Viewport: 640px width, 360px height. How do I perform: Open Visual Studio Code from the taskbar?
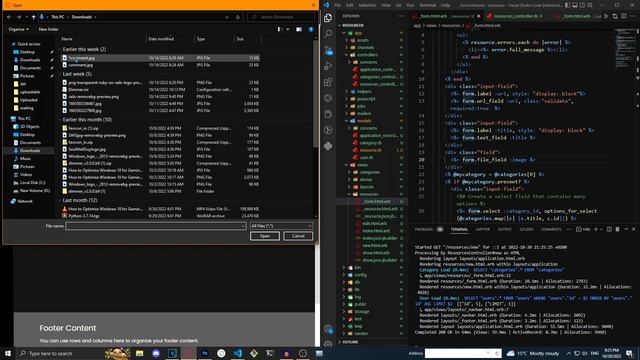pos(238,353)
